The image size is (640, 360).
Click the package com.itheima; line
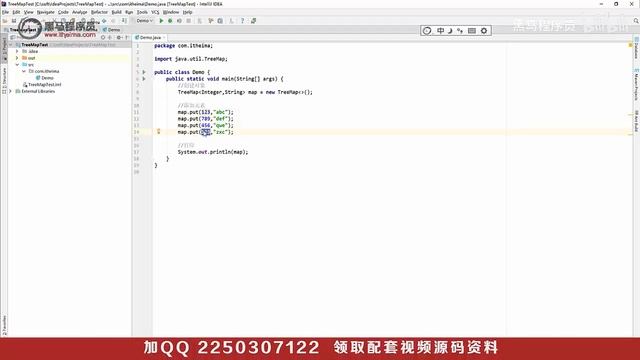coord(184,46)
